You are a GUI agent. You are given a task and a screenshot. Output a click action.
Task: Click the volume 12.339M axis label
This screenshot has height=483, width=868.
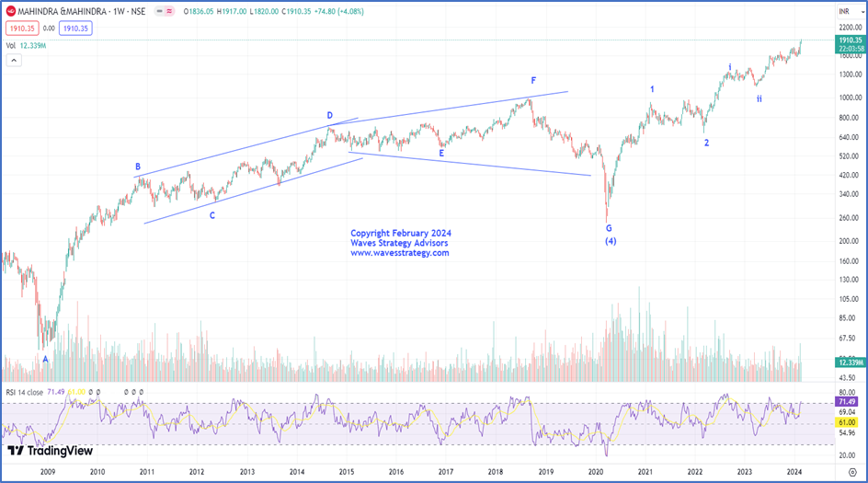[851, 362]
